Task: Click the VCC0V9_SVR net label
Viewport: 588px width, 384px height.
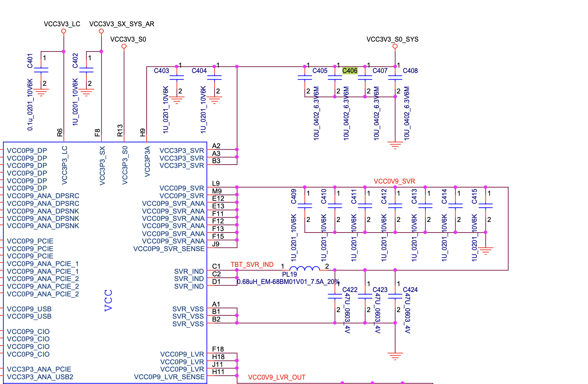Action: (394, 181)
